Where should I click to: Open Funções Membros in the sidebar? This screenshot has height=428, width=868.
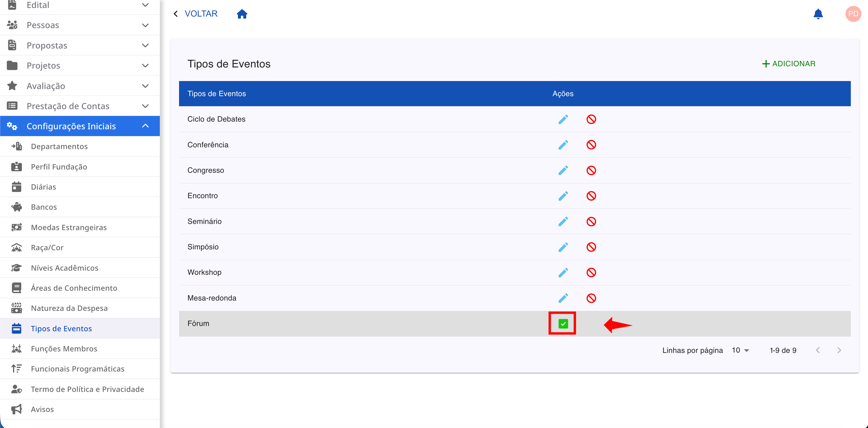(80, 348)
